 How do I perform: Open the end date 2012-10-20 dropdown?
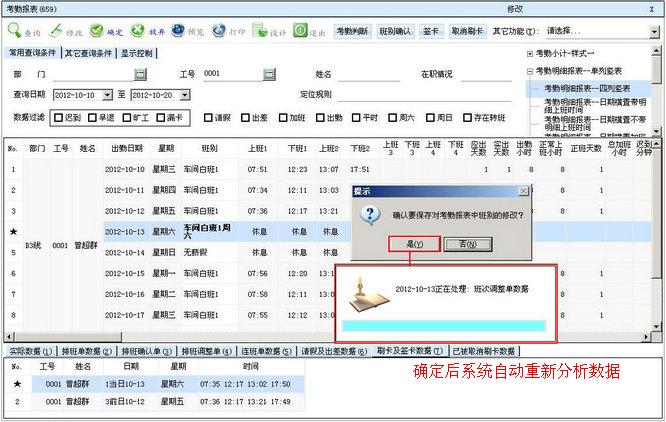185,95
